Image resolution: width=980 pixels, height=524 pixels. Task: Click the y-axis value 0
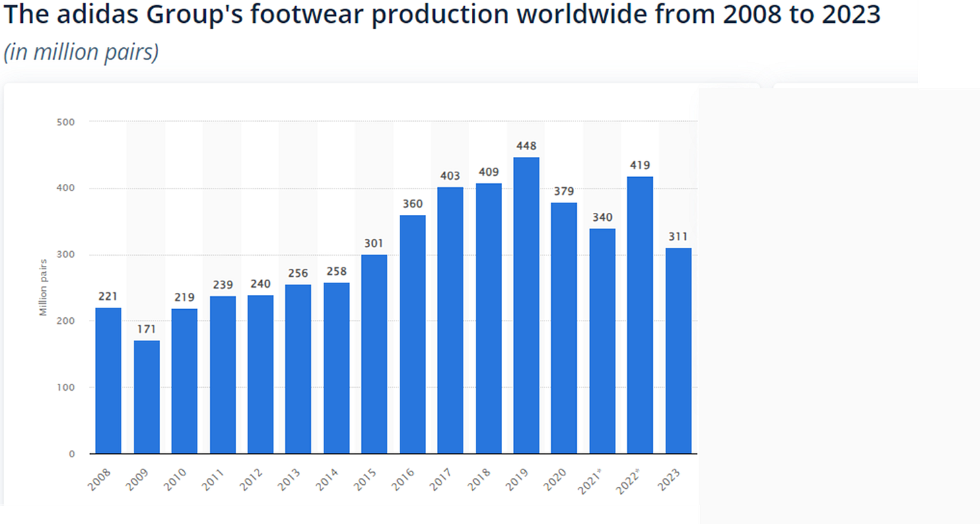coord(72,454)
